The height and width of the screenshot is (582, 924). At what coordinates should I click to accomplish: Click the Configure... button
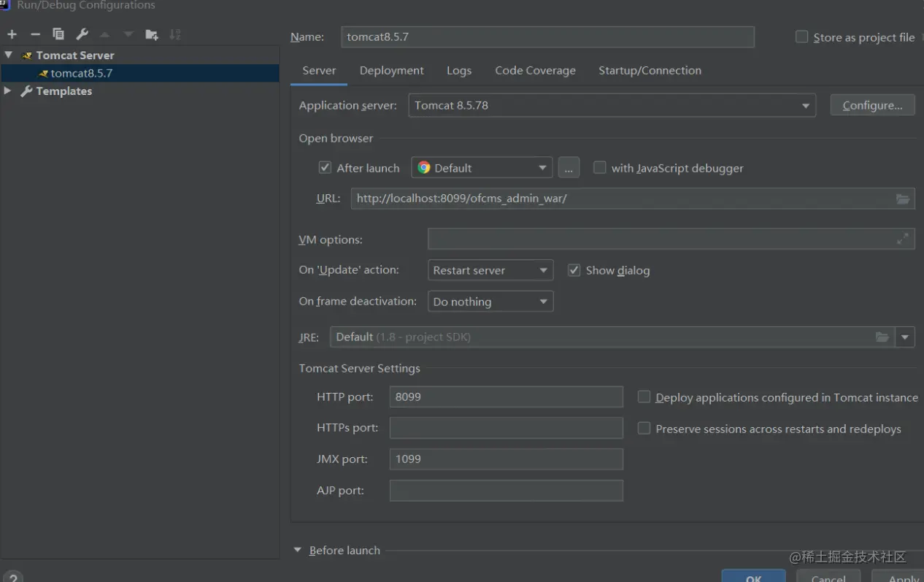(872, 105)
